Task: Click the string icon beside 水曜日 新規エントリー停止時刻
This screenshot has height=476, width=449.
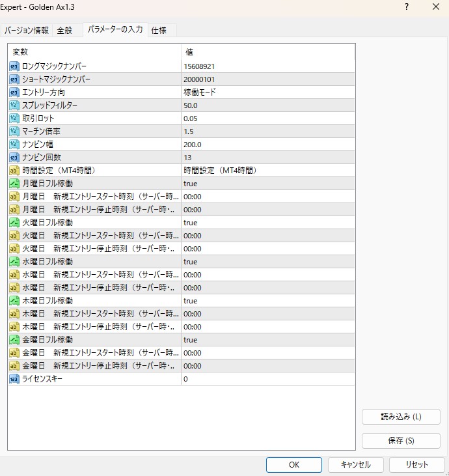Action: tap(14, 288)
